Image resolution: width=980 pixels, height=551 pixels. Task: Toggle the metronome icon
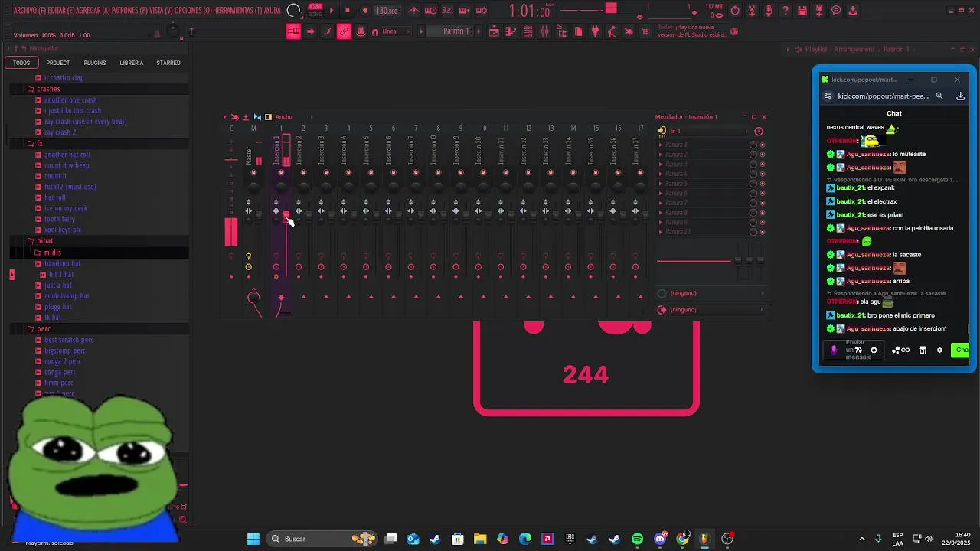coord(414,11)
